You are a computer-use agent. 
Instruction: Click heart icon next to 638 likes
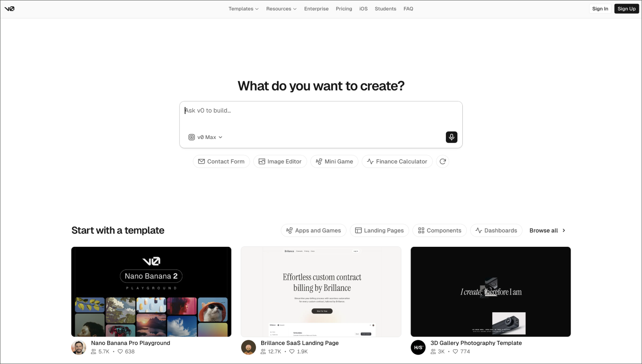click(x=120, y=352)
